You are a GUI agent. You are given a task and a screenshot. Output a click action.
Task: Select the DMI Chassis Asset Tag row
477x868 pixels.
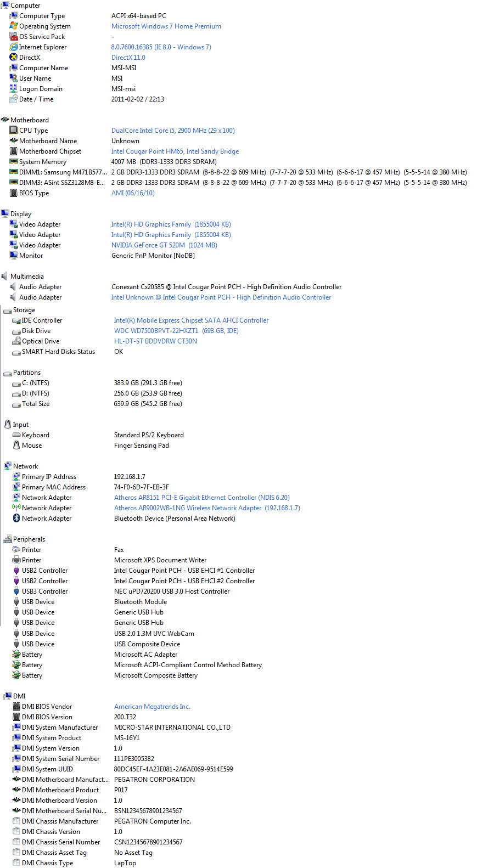(x=82, y=853)
